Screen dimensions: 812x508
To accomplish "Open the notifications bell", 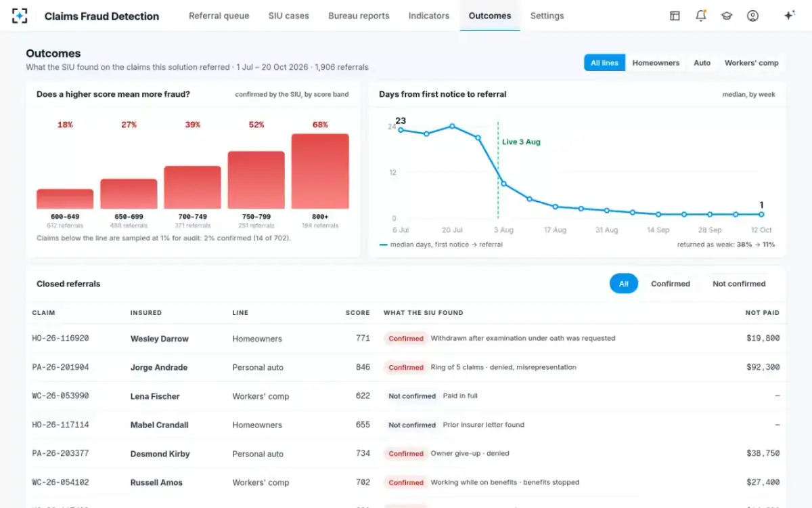I will (701, 16).
